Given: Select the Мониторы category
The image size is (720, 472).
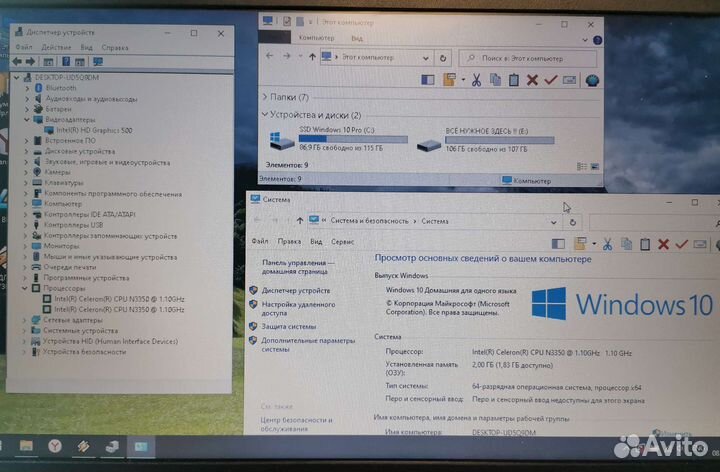Looking at the screenshot, I should click(x=62, y=246).
